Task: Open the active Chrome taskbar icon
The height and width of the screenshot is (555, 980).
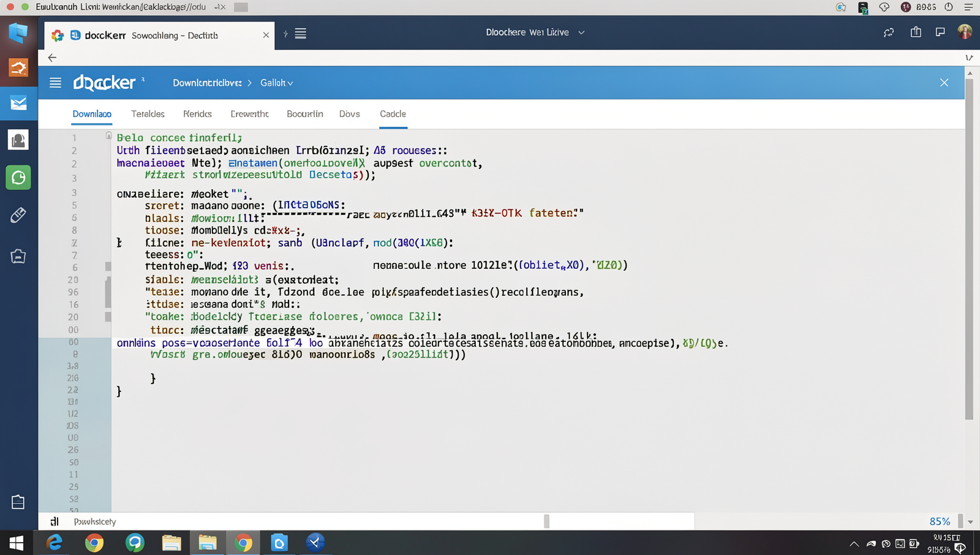Action: [x=244, y=543]
